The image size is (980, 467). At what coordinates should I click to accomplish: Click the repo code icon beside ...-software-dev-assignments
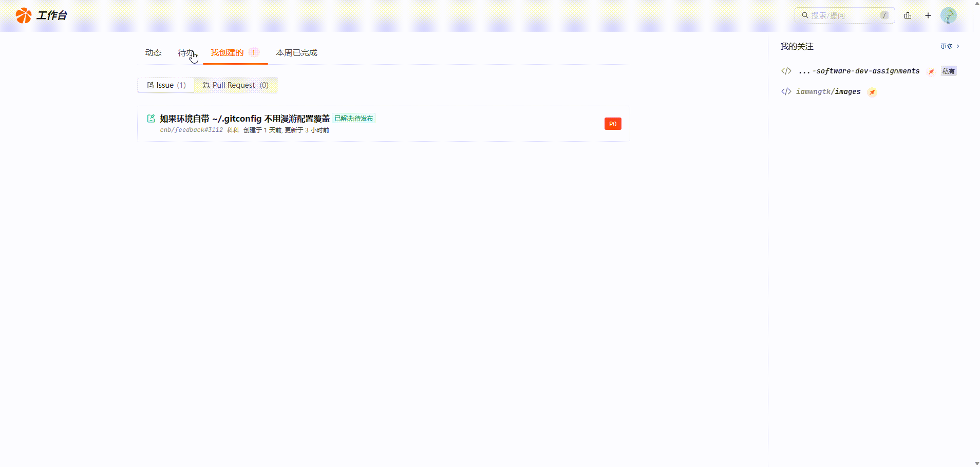point(786,71)
